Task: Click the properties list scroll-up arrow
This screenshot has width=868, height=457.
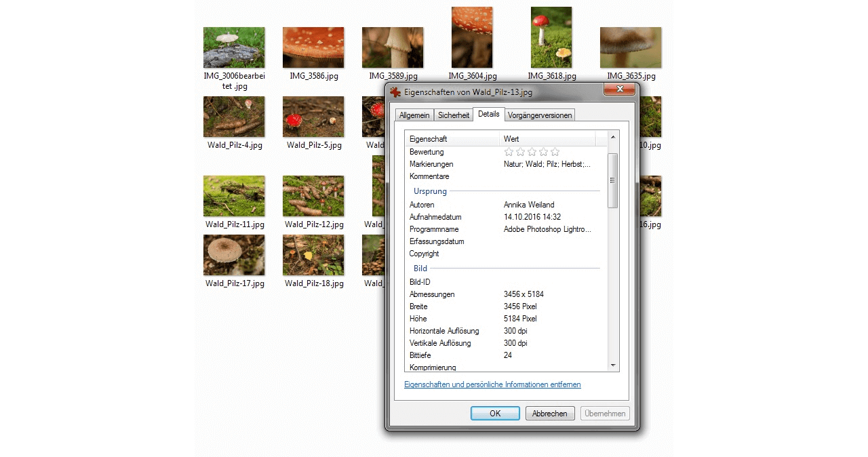Action: coord(613,138)
